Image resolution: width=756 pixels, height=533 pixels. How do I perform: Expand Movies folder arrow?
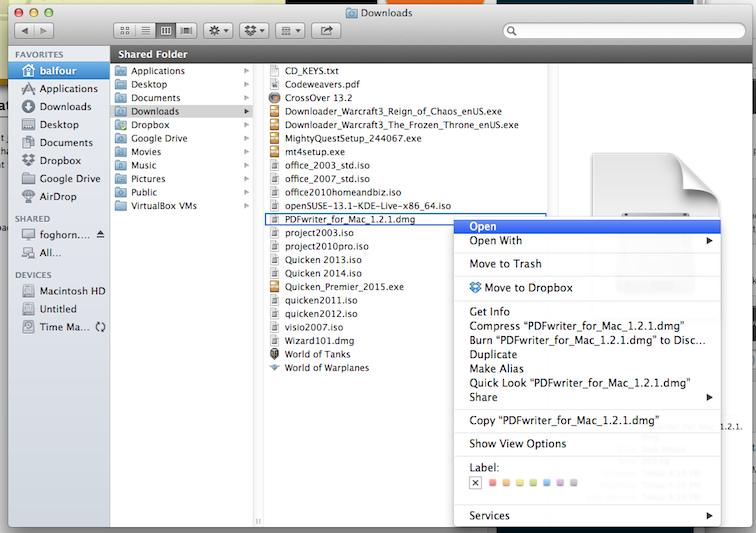[x=246, y=152]
